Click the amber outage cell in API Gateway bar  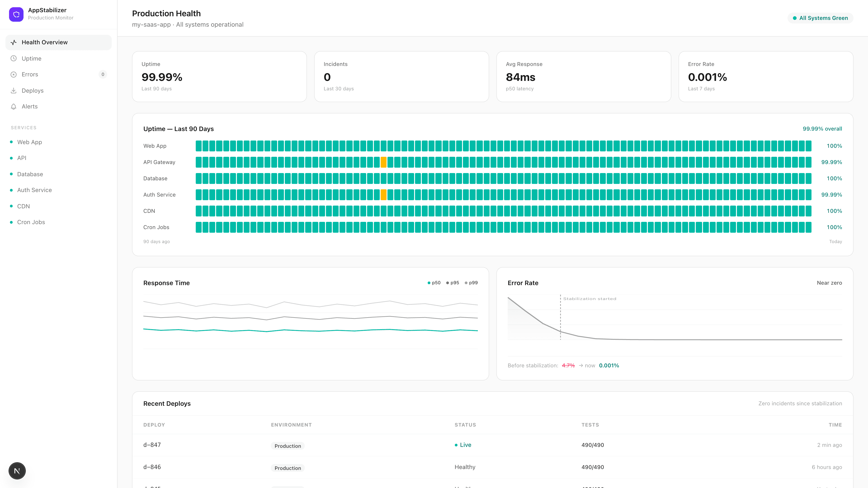[x=383, y=162]
